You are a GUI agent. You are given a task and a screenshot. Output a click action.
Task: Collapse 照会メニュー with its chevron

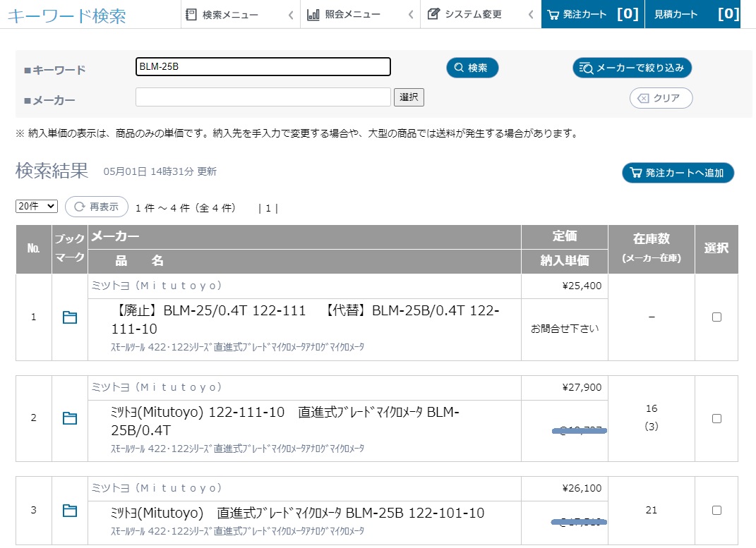pyautogui.click(x=411, y=14)
